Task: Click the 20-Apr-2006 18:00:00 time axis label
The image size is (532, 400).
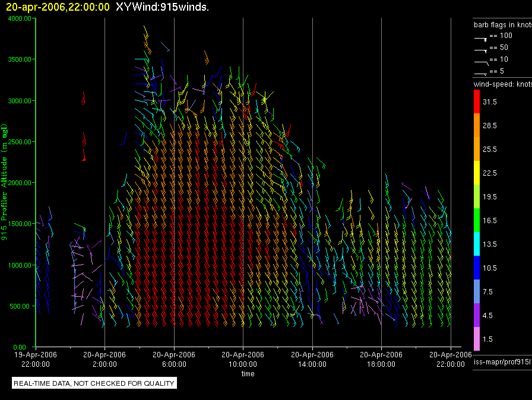Action: click(x=381, y=358)
